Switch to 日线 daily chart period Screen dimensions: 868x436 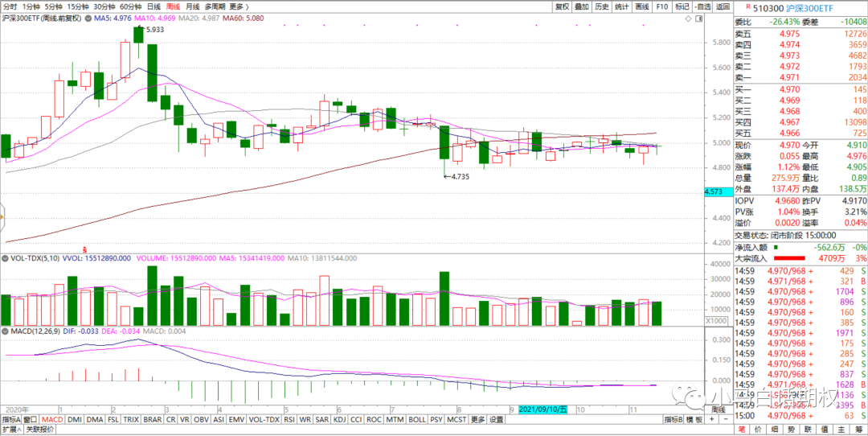point(154,6)
